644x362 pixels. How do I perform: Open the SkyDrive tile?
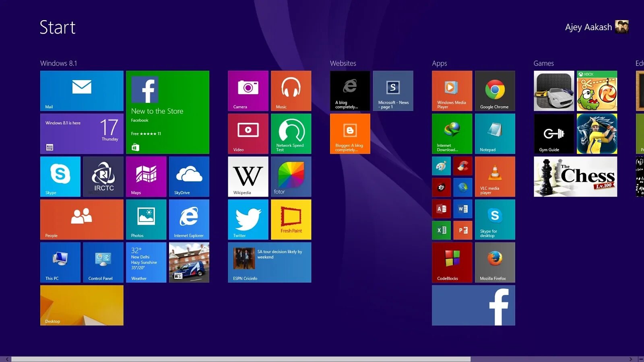point(189,177)
